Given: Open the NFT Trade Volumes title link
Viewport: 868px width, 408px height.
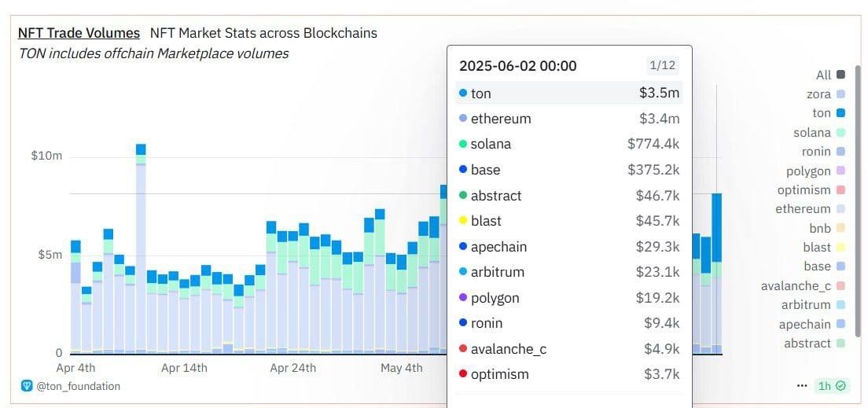Looking at the screenshot, I should tap(79, 33).
